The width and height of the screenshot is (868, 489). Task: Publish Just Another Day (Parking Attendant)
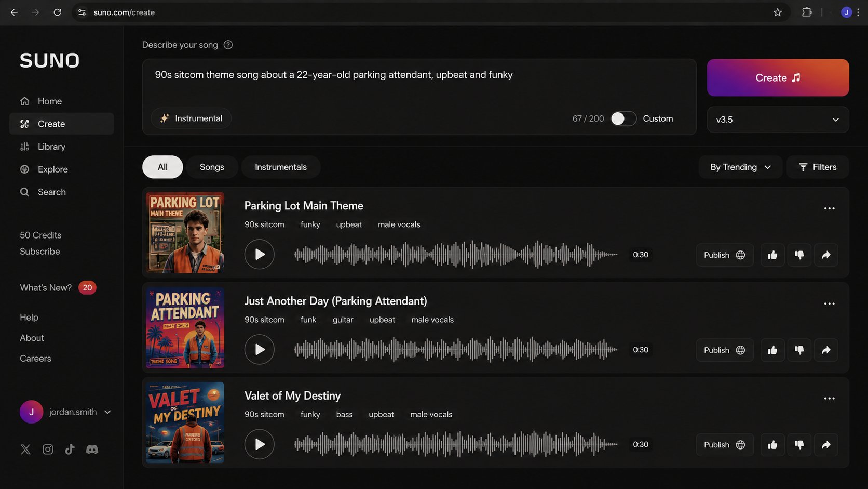point(725,350)
